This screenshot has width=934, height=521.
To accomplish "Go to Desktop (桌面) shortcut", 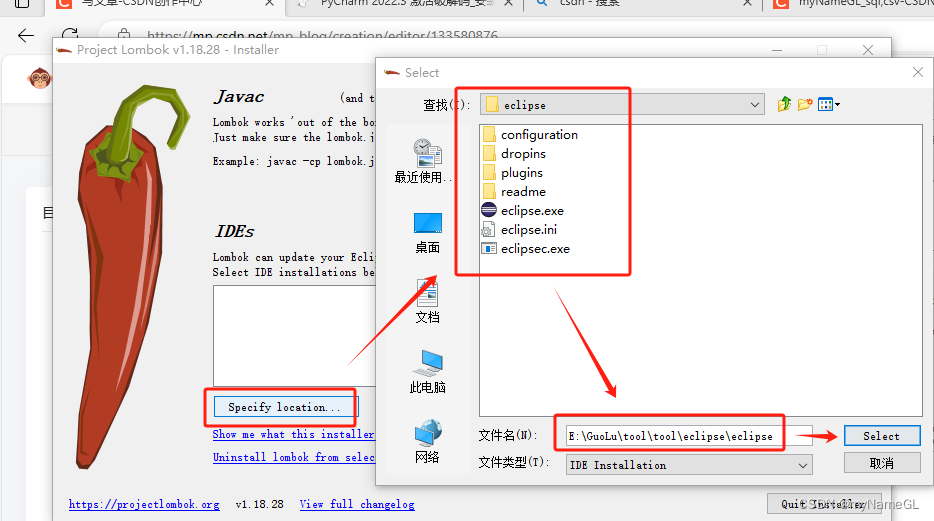I will click(427, 233).
